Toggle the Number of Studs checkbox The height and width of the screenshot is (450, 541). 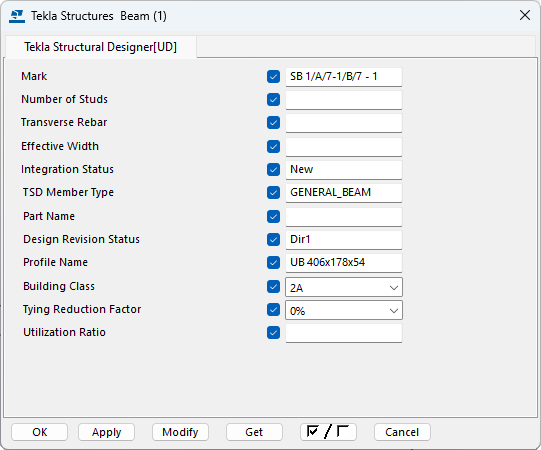tap(273, 99)
